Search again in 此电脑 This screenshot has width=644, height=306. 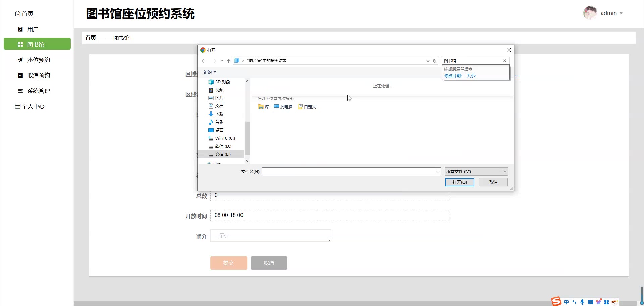pos(283,107)
